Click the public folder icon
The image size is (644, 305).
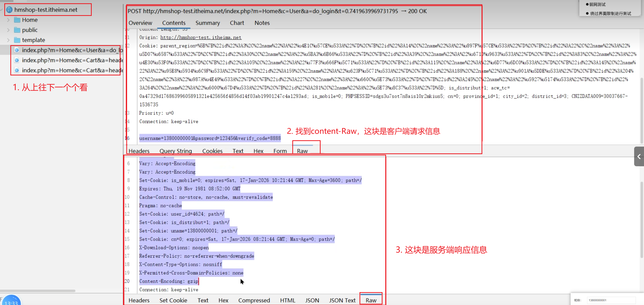pos(17,30)
